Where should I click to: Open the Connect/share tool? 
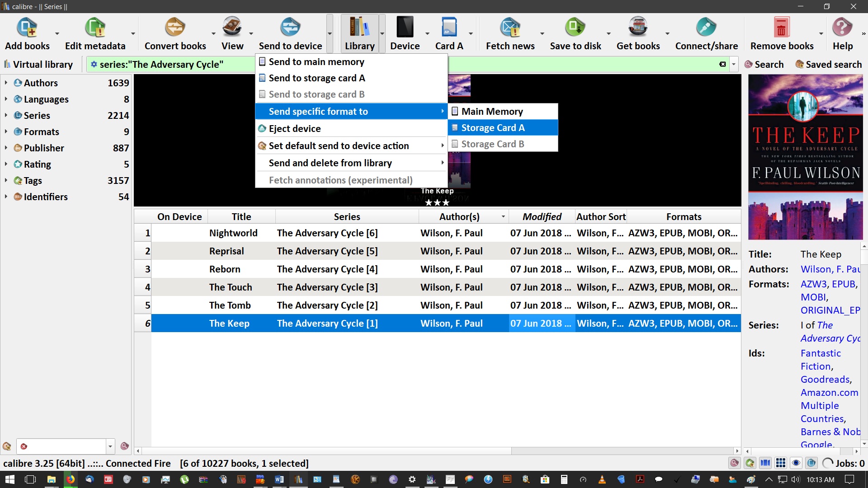pos(706,28)
